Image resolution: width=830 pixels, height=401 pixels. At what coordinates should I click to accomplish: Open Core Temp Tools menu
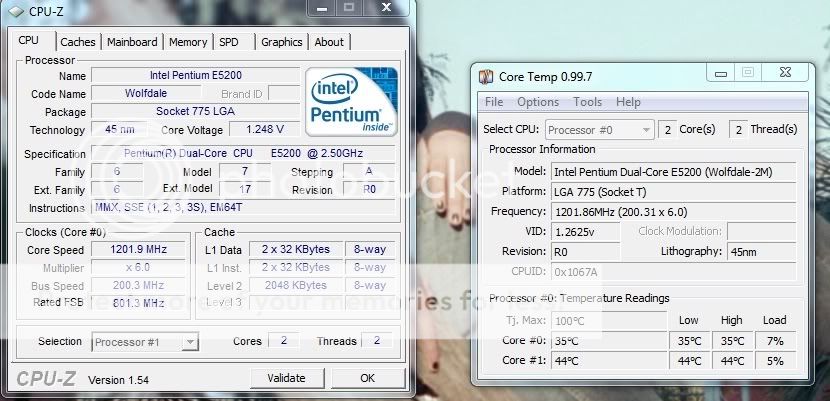click(x=587, y=102)
